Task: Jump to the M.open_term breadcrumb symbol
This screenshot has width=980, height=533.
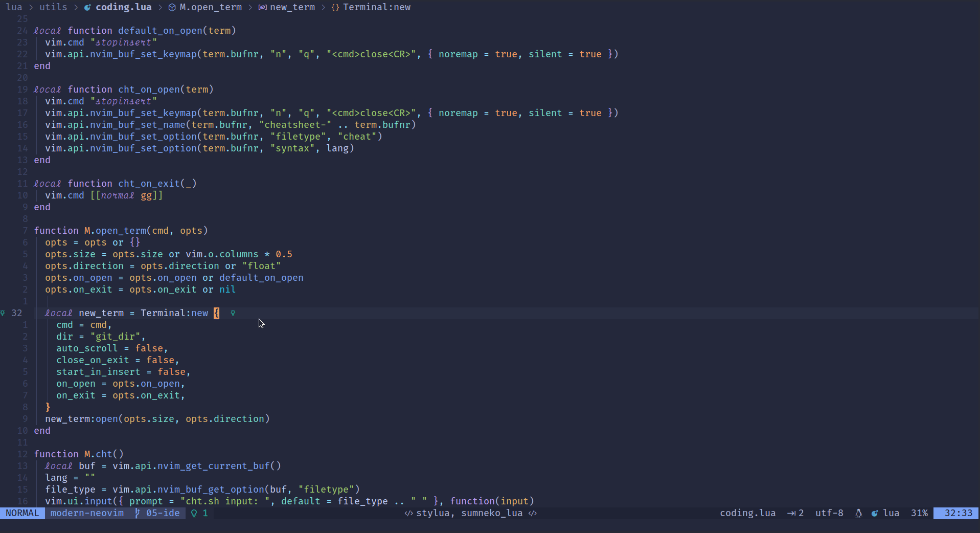Action: pyautogui.click(x=211, y=7)
